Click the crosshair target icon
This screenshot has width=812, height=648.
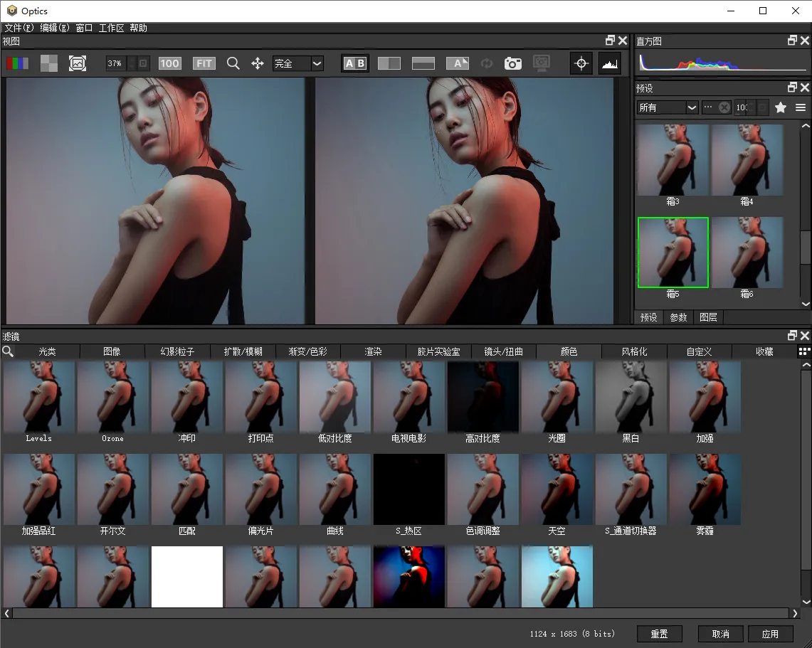click(x=581, y=63)
